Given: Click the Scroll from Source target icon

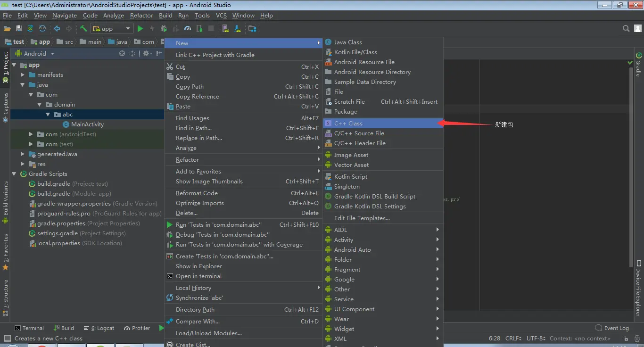Looking at the screenshot, I should coord(122,53).
